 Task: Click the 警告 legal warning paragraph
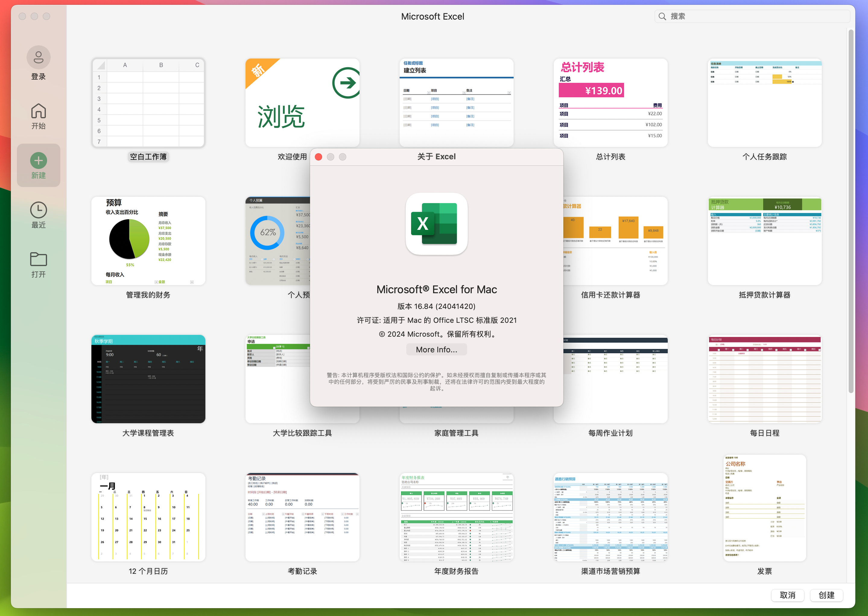tap(436, 382)
